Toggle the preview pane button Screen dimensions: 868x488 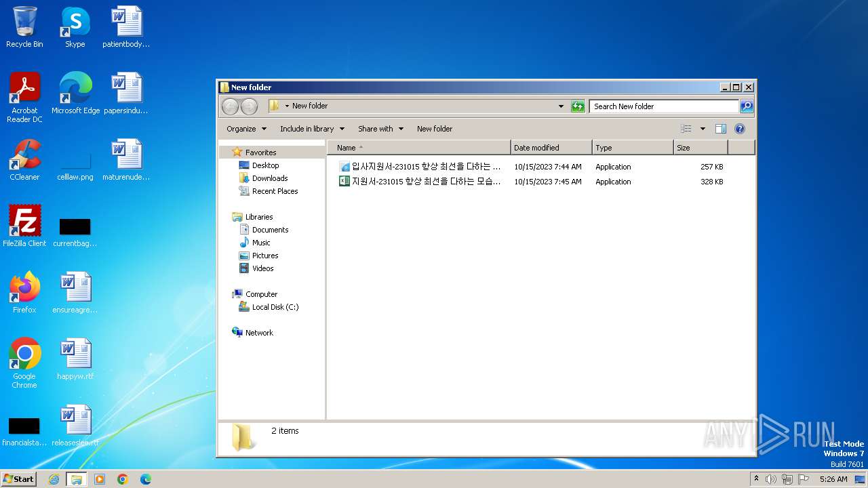pyautogui.click(x=721, y=129)
